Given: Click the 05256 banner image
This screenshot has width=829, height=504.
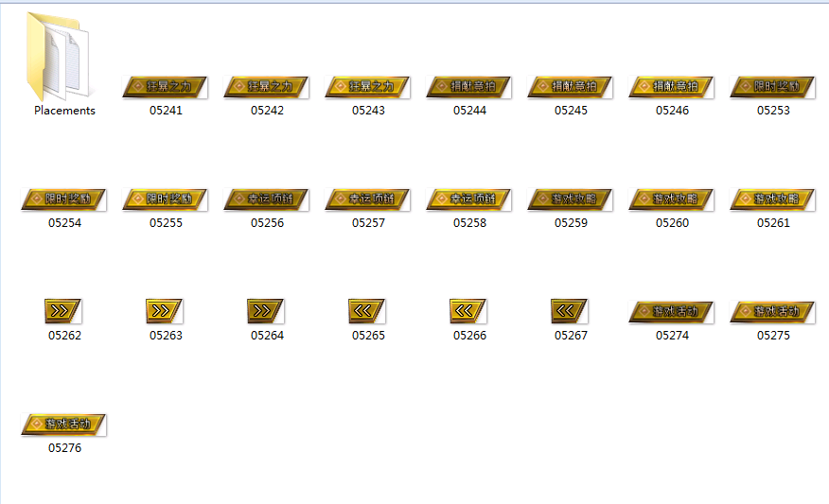Looking at the screenshot, I should click(267, 200).
